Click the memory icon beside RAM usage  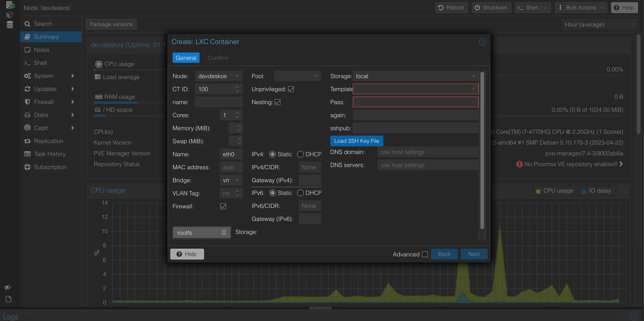98,97
